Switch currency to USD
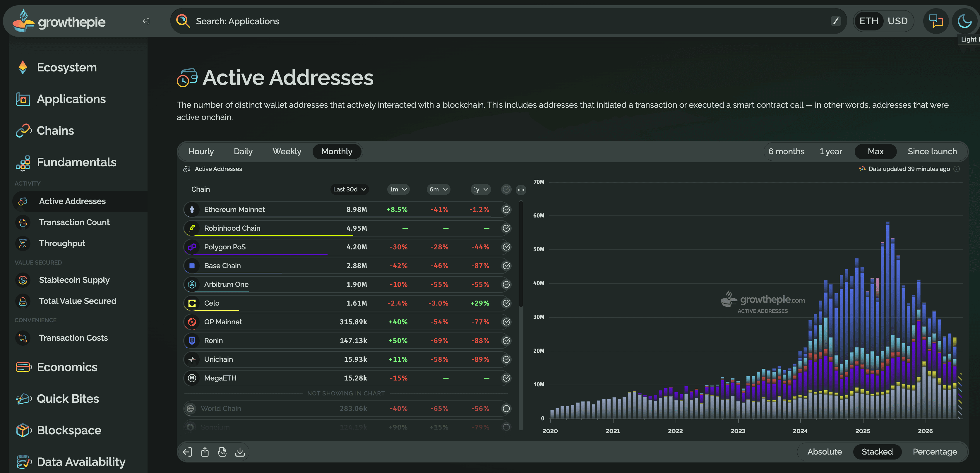The image size is (980, 473). [897, 21]
